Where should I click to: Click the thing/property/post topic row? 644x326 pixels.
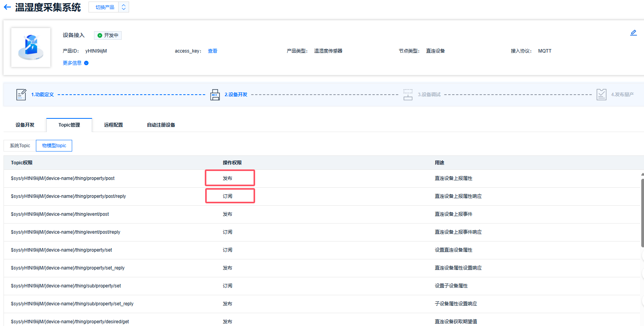click(x=63, y=178)
